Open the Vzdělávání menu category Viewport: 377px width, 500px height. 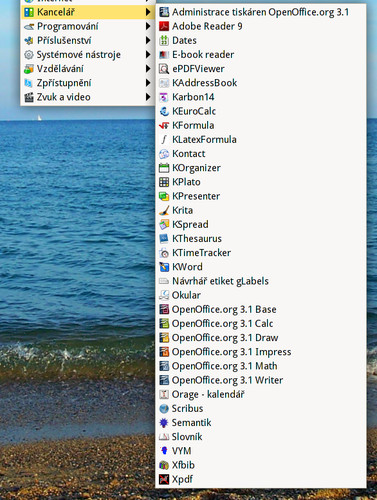tap(88, 69)
